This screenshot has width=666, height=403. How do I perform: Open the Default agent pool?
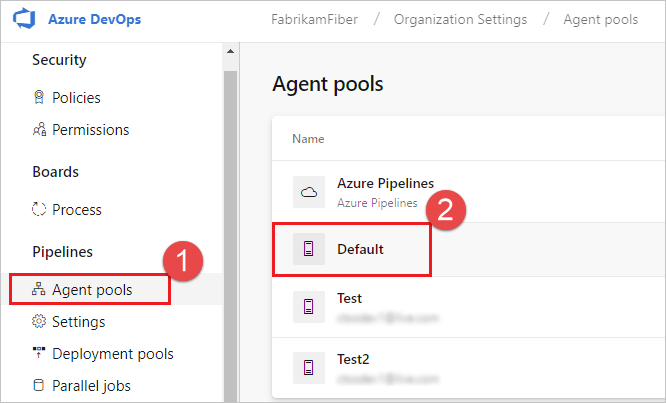(x=360, y=249)
